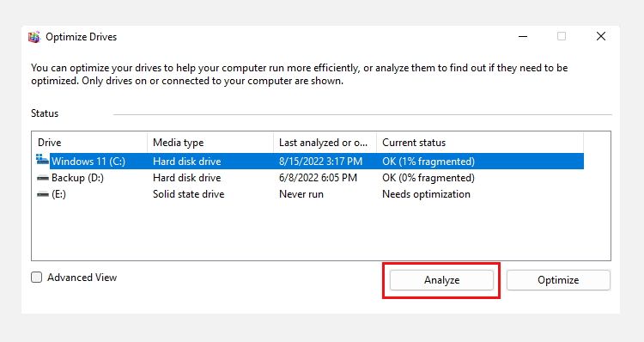Click the Backup (D:) drive icon
This screenshot has width=644, height=342.
click(43, 178)
